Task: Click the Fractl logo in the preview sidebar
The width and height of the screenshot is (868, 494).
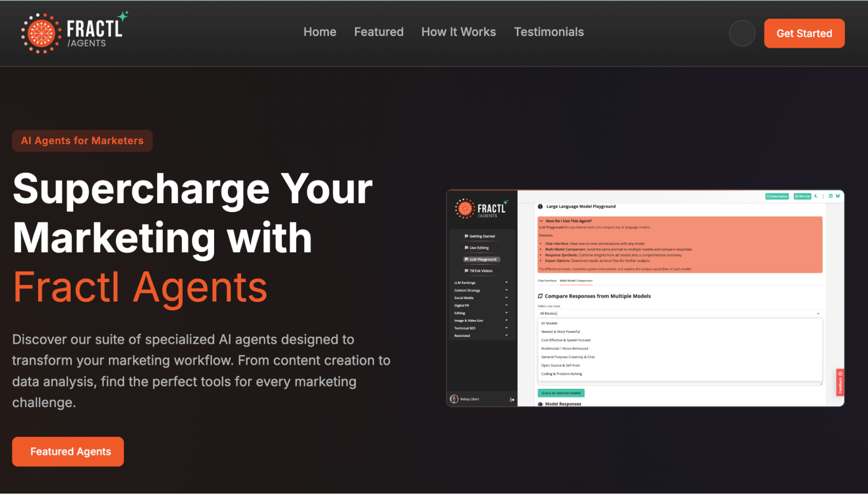Action: [x=481, y=209]
